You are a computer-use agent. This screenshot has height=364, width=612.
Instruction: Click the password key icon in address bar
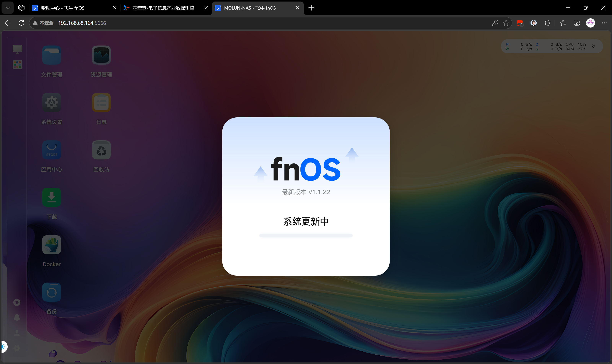coord(495,23)
